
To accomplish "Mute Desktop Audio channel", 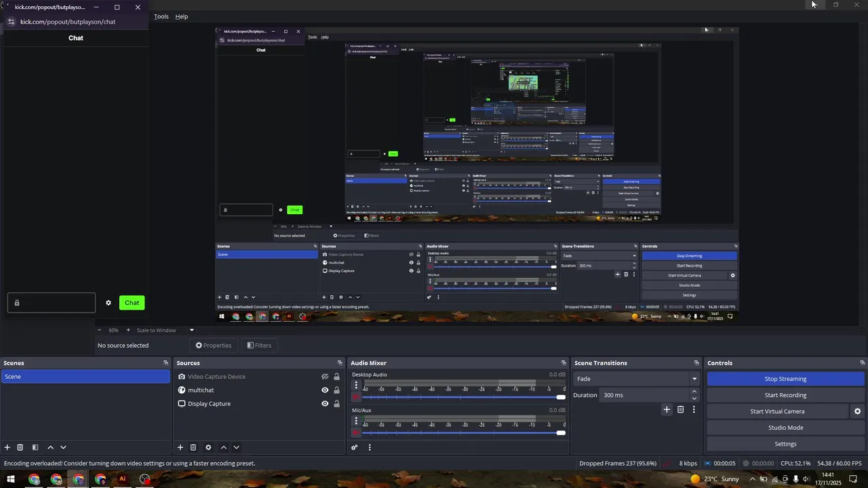I will [x=356, y=397].
